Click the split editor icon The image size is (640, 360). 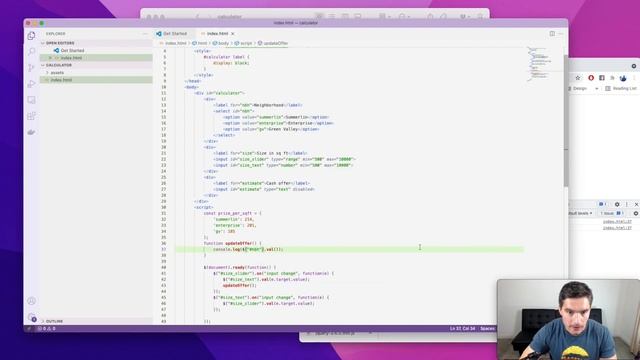(552, 33)
